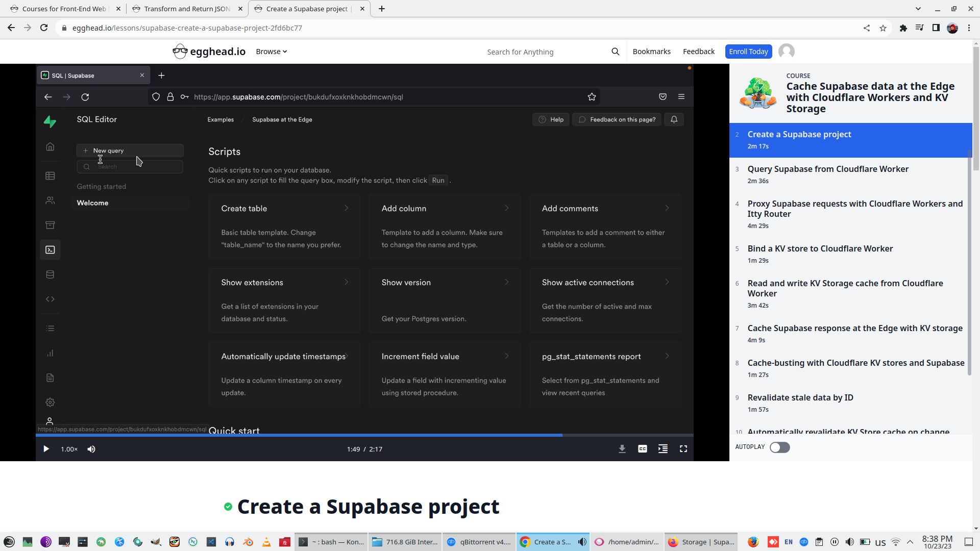This screenshot has width=980, height=551.
Task: Open lesson Query Supabase from Cloudflare Worker
Action: tap(827, 169)
